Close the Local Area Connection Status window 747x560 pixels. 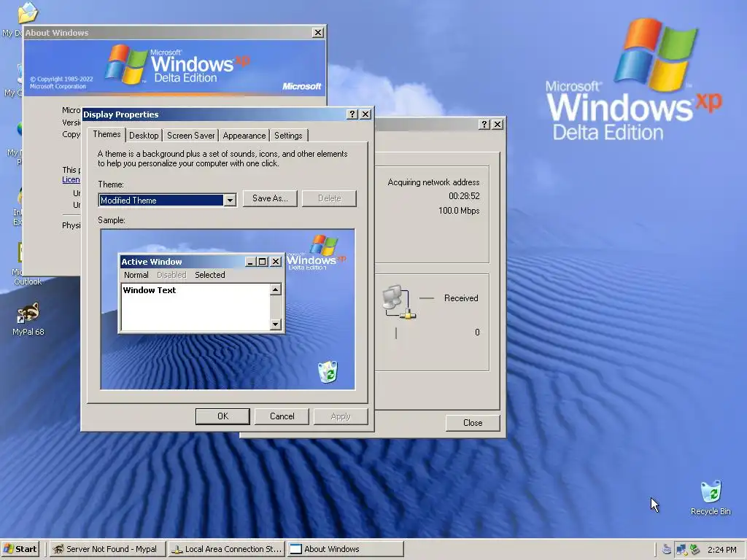498,124
